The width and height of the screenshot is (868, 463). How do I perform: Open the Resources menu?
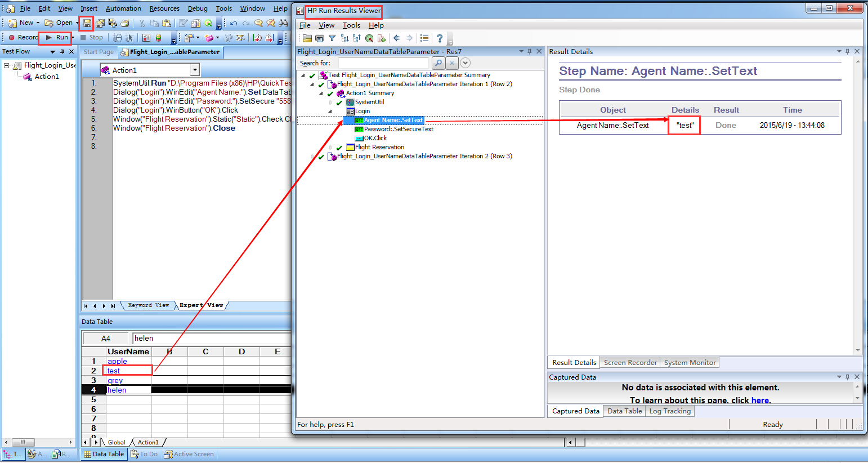pyautogui.click(x=164, y=8)
